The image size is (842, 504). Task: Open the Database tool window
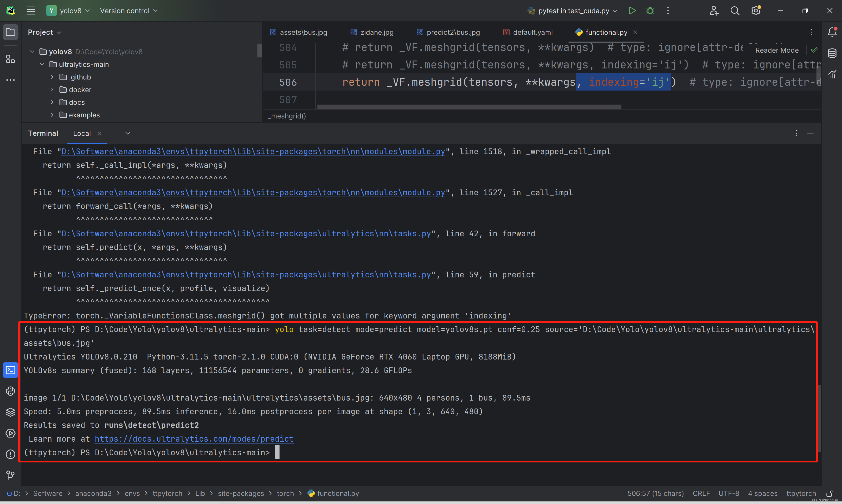coord(832,53)
